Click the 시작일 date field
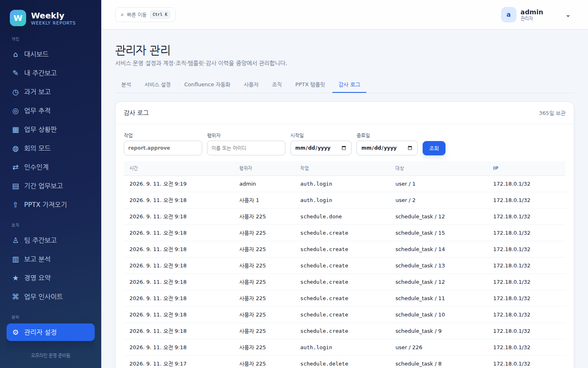The image size is (588, 368). coord(321,148)
